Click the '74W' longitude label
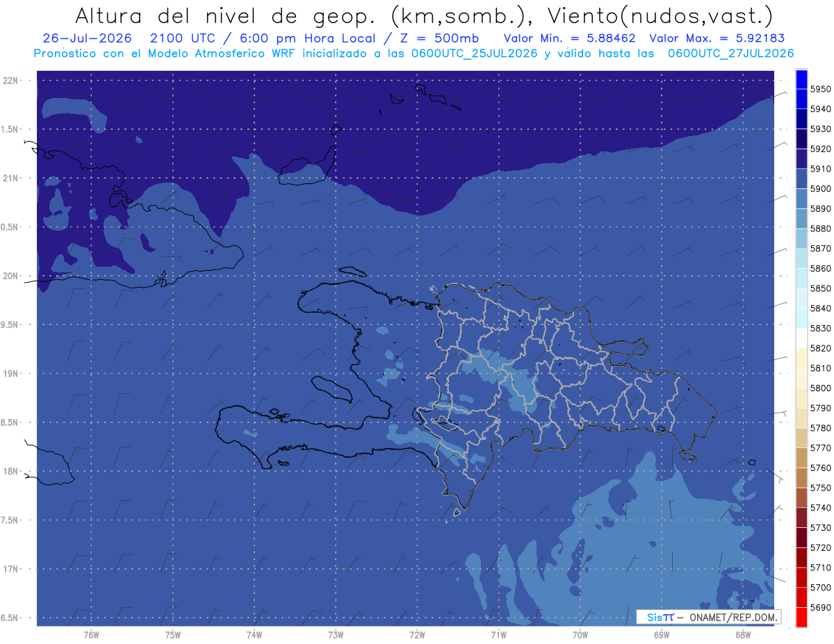The image size is (834, 644). click(x=254, y=635)
